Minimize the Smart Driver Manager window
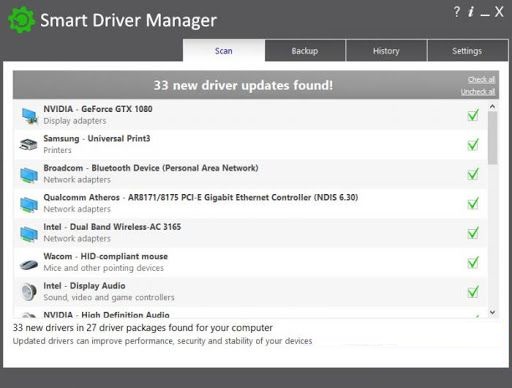Viewport: 512px width, 388px height. coord(485,15)
